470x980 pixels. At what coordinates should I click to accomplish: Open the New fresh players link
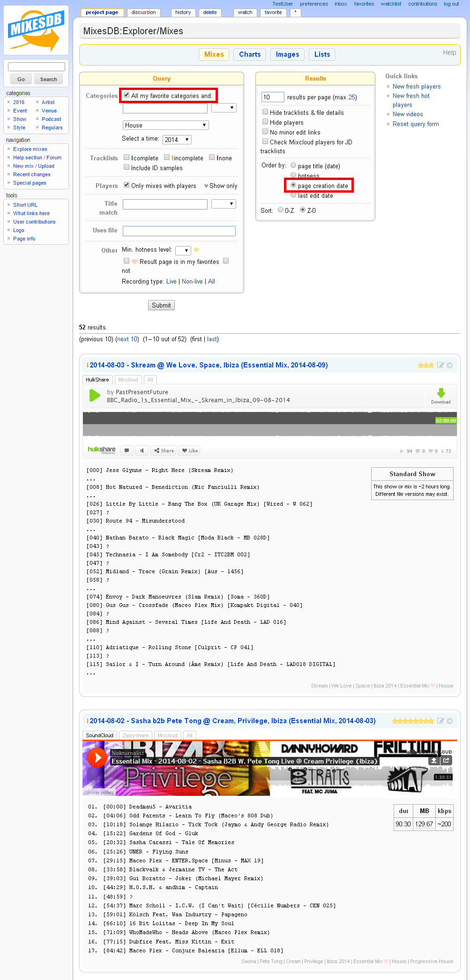[417, 87]
